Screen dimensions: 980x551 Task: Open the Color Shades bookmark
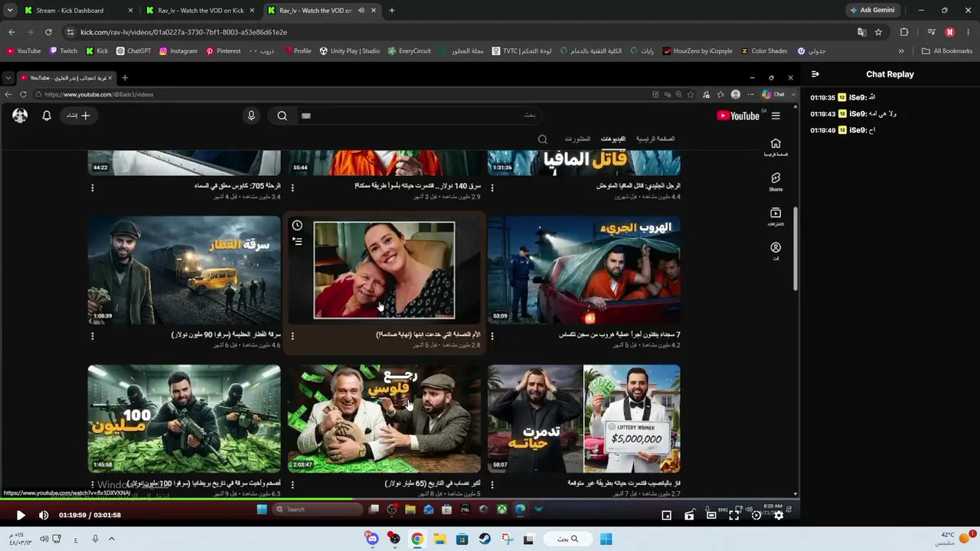[763, 51]
